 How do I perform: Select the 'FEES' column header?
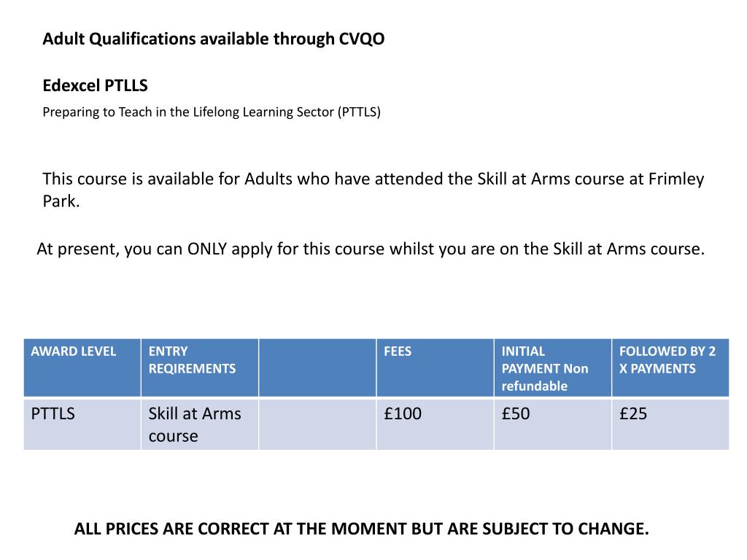[435, 367]
